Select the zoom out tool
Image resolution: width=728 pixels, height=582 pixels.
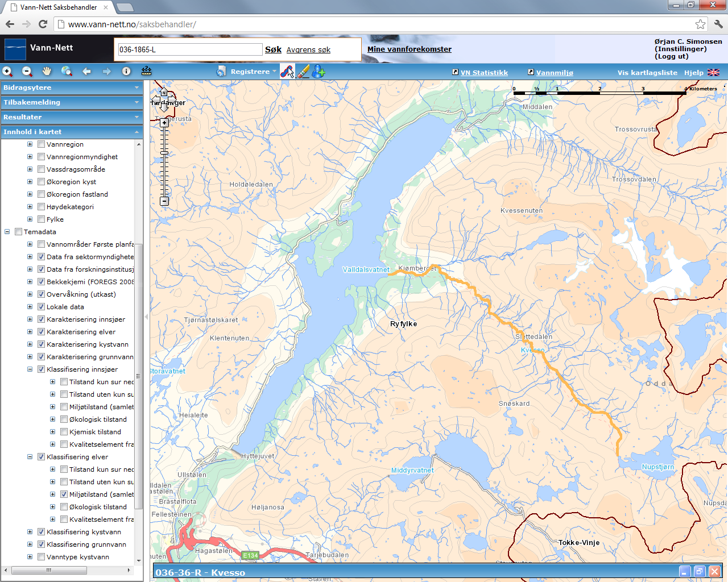pos(27,72)
